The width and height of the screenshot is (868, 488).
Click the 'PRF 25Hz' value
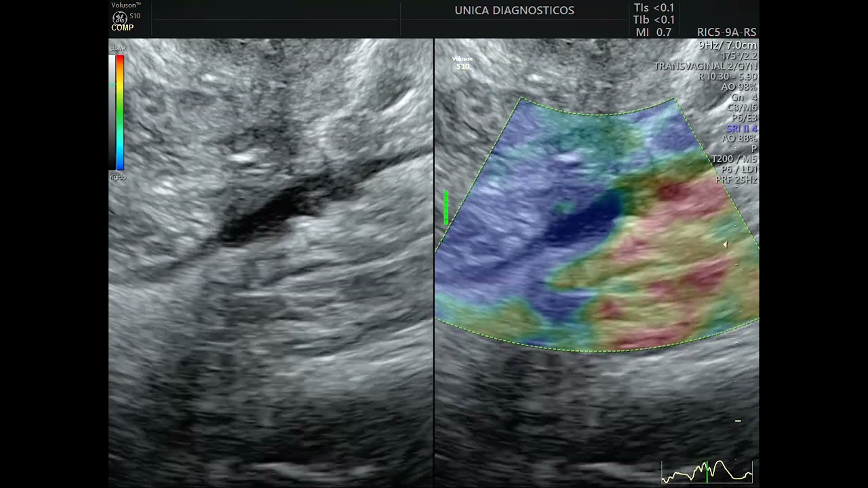(x=736, y=180)
